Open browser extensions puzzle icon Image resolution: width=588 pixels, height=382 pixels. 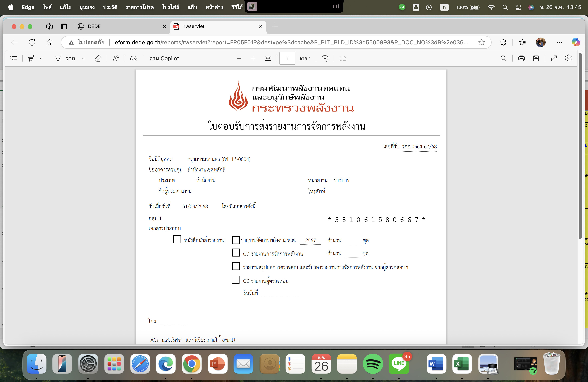(503, 42)
